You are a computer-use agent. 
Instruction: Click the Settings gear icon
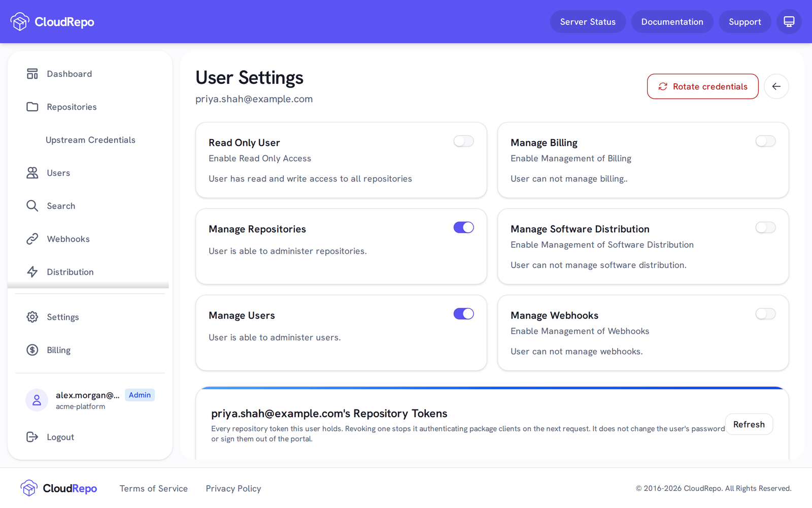[x=32, y=317]
